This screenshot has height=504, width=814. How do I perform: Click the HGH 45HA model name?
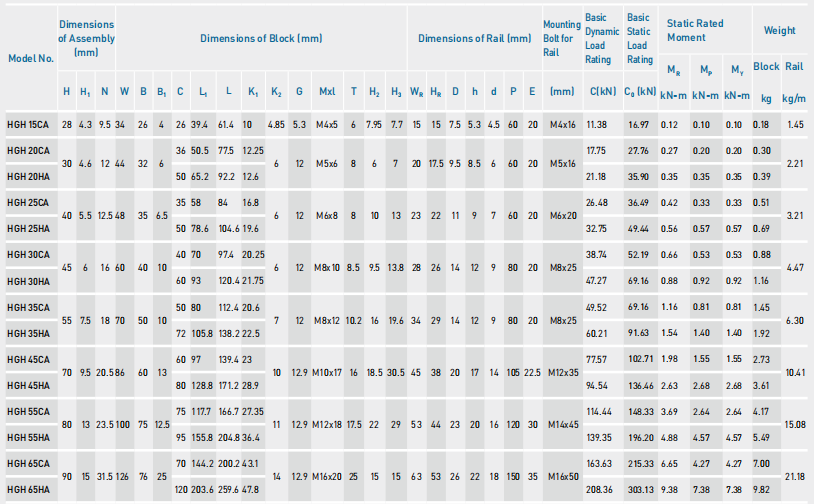click(x=27, y=385)
